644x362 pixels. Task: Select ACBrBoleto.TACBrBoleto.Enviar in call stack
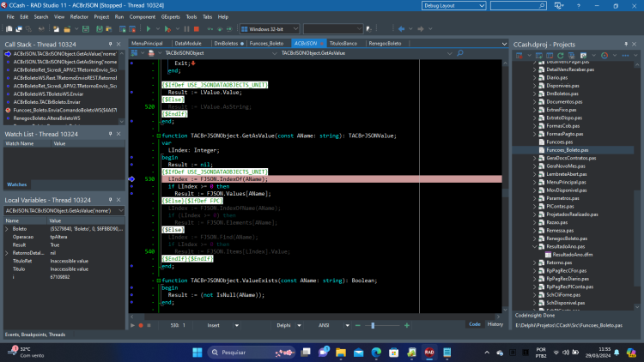pyautogui.click(x=47, y=102)
